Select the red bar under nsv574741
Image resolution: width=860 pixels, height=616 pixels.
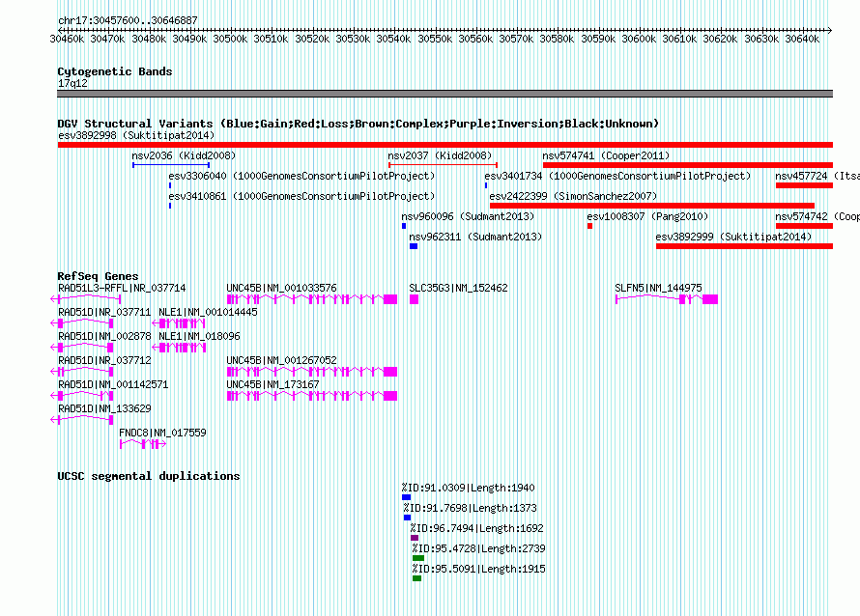point(688,165)
